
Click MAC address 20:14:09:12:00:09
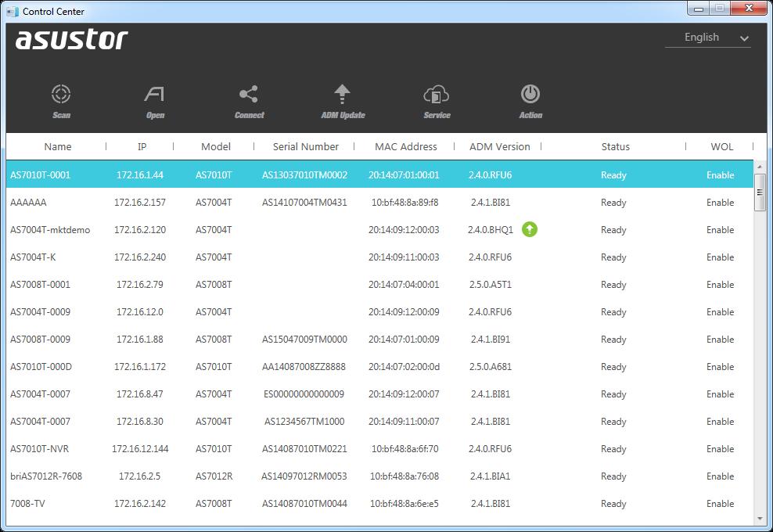[x=404, y=311]
